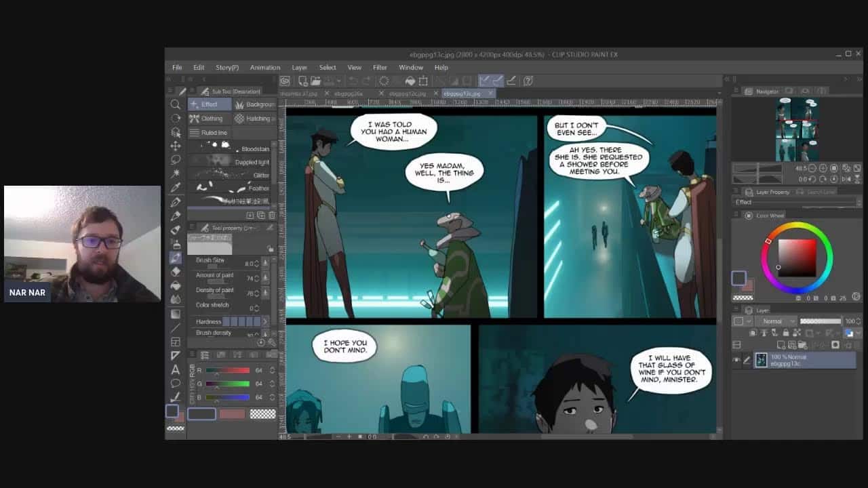Select the Zoom magnifier tool
The width and height of the screenshot is (868, 488).
click(176, 104)
